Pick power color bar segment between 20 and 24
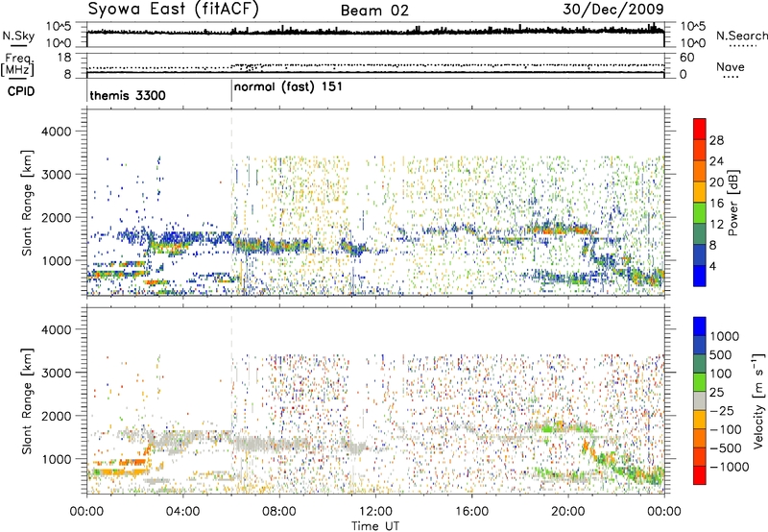768x532 pixels. [700, 172]
